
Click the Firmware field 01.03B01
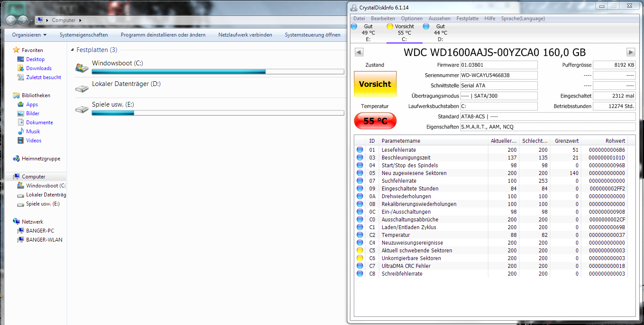(x=499, y=65)
